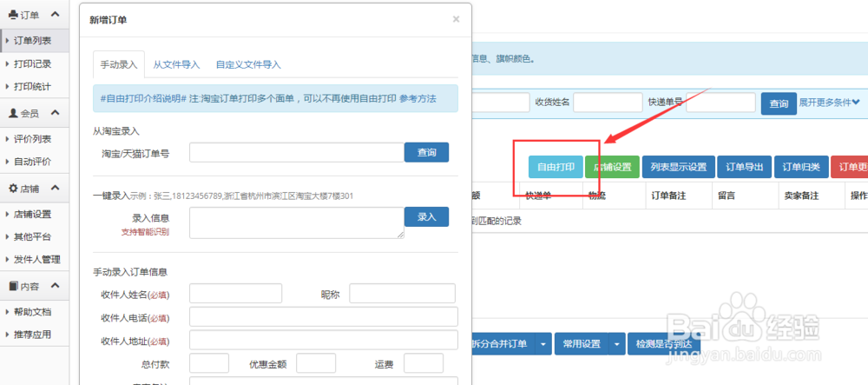Click the 查询 button in the search bar
Viewport: 868px width, 385px height.
coord(779,103)
